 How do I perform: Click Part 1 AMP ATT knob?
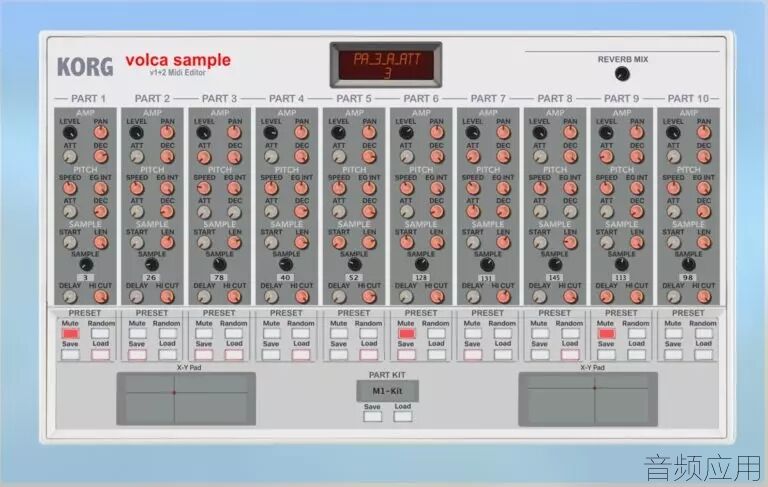tap(70, 157)
